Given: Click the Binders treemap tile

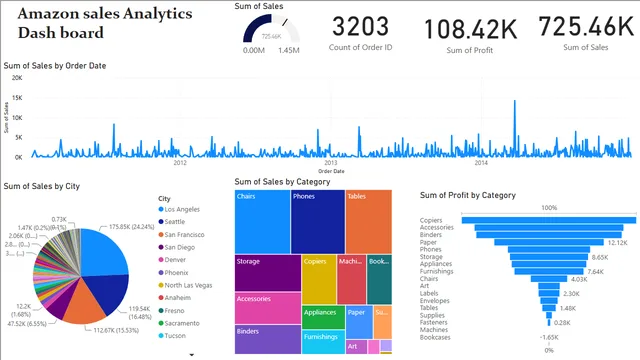Looking at the screenshot, I should pyautogui.click(x=268, y=340).
